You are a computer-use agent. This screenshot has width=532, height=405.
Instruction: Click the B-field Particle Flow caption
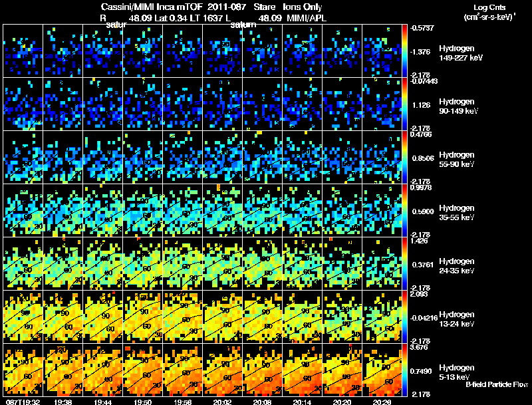[497, 384]
